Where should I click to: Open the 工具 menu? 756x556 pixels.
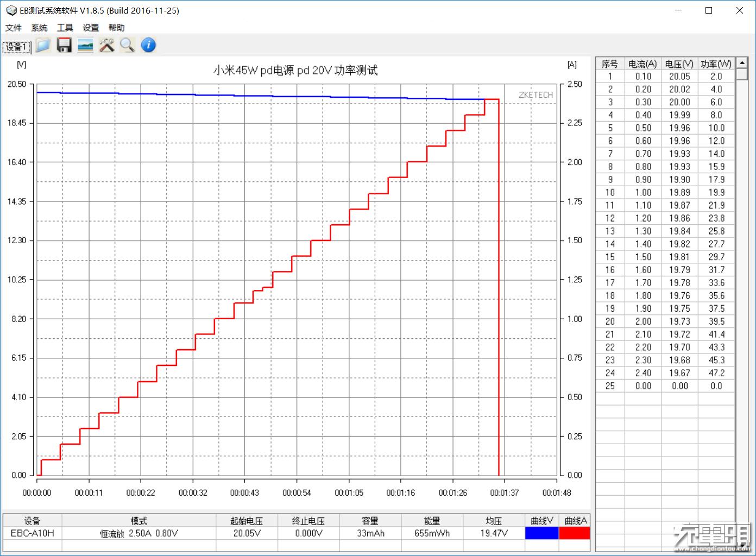coord(65,28)
